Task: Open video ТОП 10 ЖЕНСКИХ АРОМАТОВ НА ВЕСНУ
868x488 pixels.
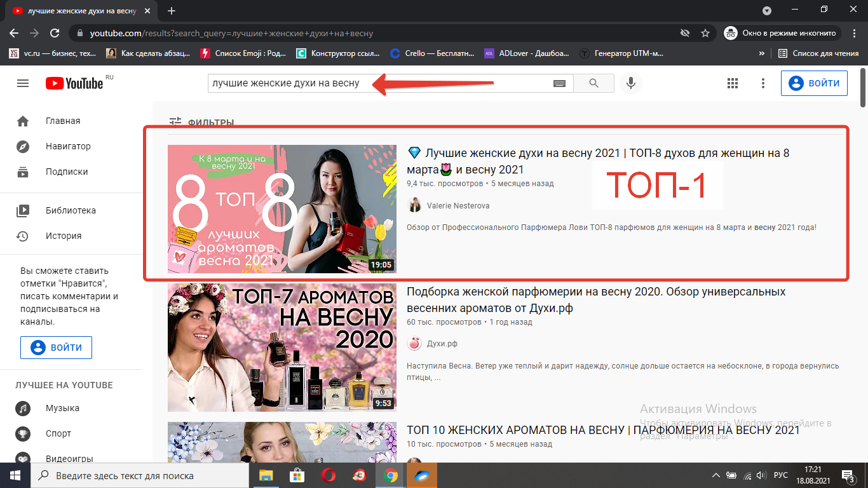Action: [x=603, y=430]
